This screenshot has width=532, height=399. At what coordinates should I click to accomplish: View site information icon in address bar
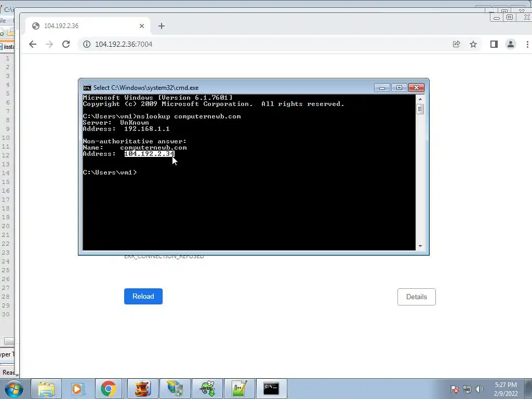(x=87, y=44)
